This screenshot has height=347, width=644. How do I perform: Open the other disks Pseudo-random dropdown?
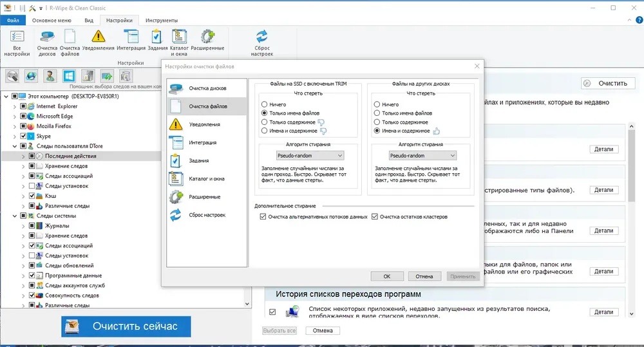point(422,156)
